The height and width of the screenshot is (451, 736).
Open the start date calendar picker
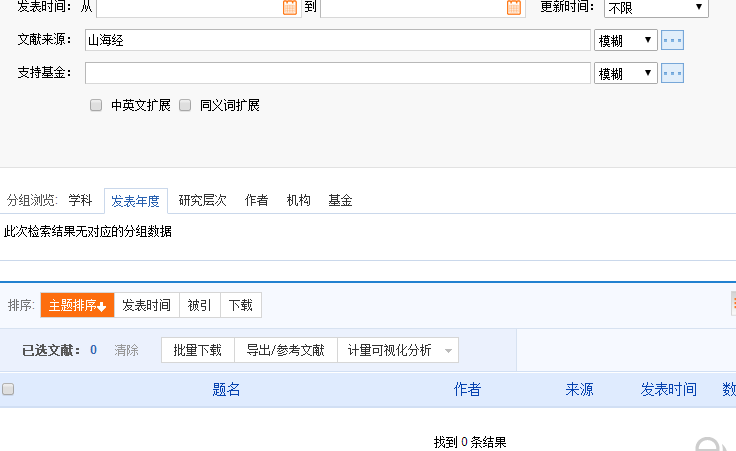point(290,7)
